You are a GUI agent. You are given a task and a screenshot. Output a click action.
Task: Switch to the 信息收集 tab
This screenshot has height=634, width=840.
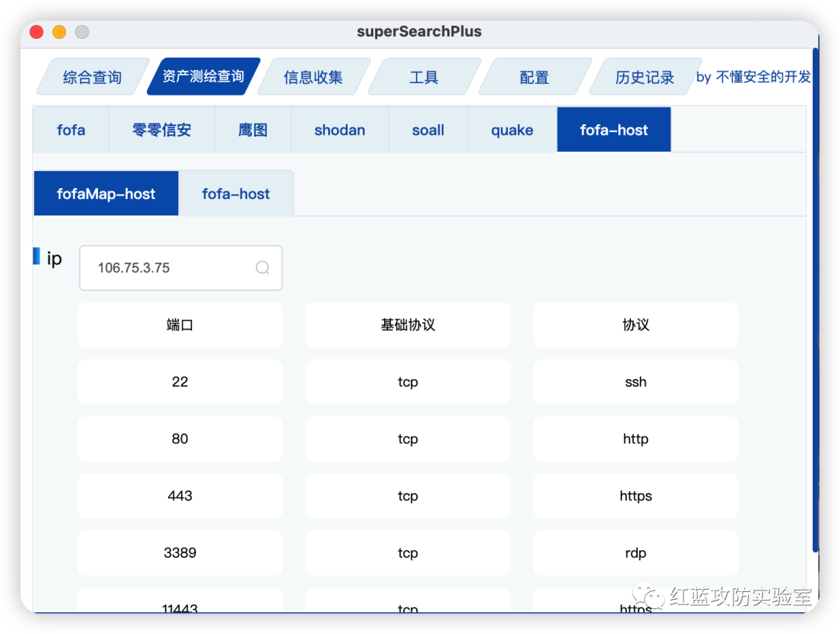pos(313,77)
